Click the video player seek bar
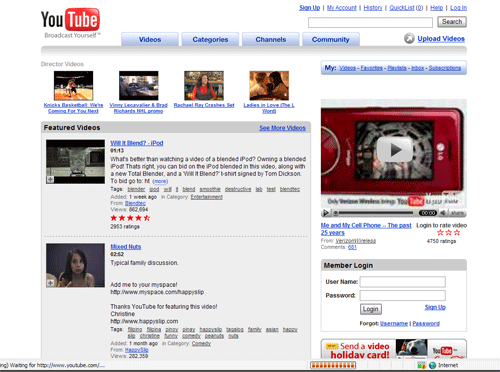 point(375,213)
